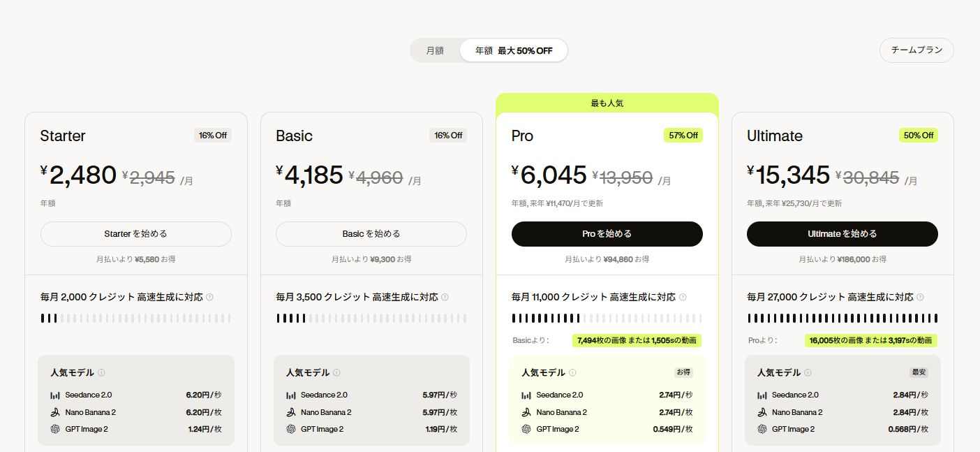Open the チームプラン team plans button
This screenshot has height=452, width=980.
point(916,50)
